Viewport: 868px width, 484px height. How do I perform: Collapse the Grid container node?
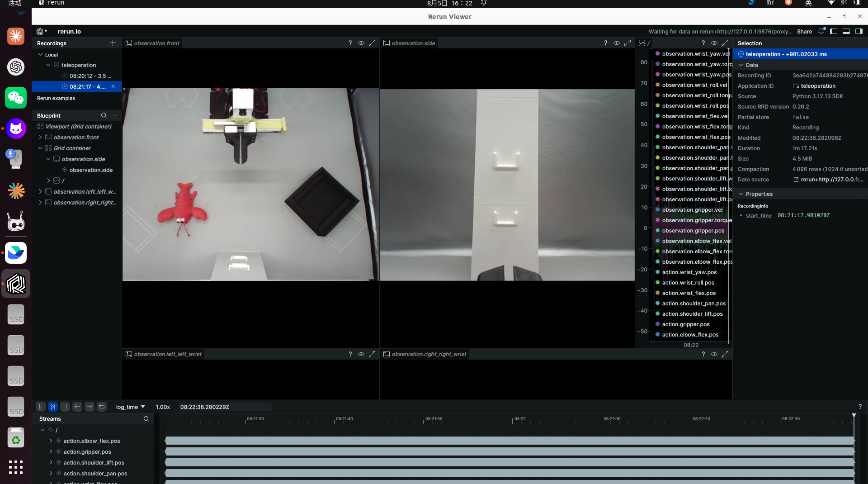[x=40, y=148]
